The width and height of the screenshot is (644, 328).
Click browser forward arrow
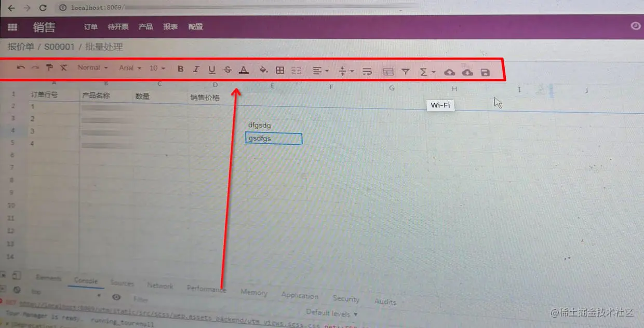click(x=27, y=8)
